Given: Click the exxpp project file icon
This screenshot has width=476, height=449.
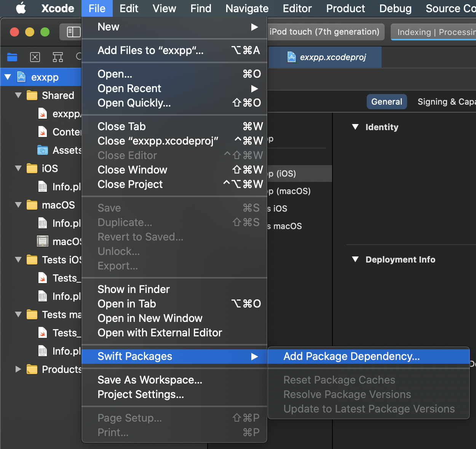Looking at the screenshot, I should [x=22, y=77].
